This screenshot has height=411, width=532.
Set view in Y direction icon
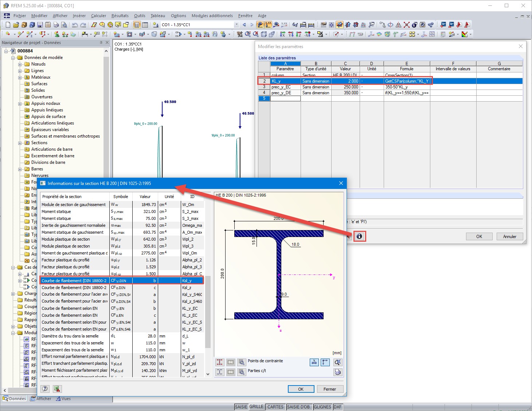[291, 34]
